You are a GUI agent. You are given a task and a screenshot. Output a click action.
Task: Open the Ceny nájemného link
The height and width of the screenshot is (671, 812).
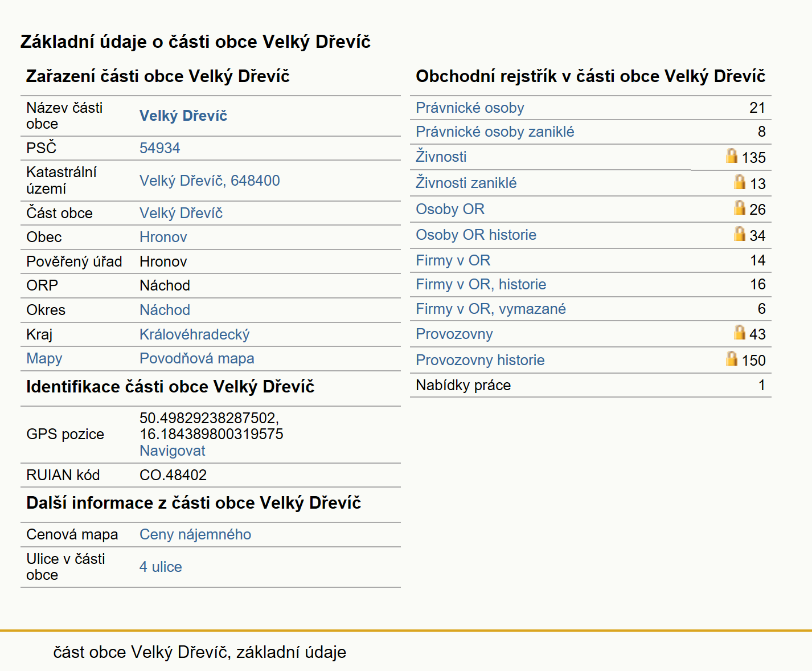[x=195, y=534]
